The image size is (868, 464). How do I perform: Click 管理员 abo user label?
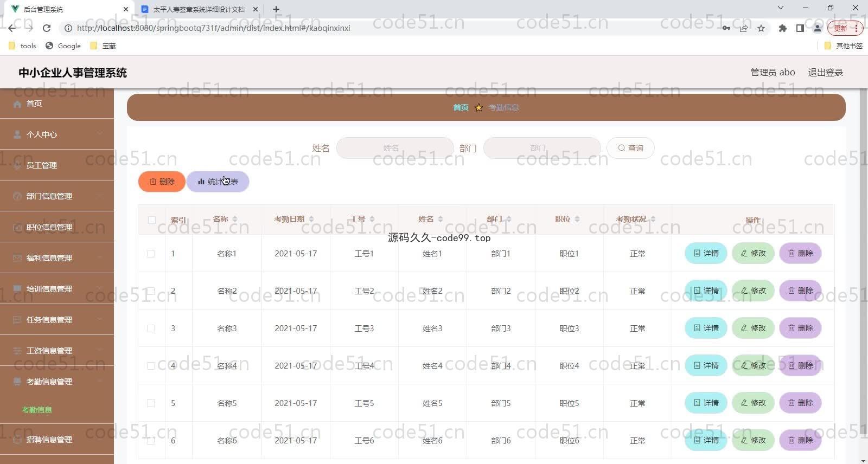[x=773, y=73]
